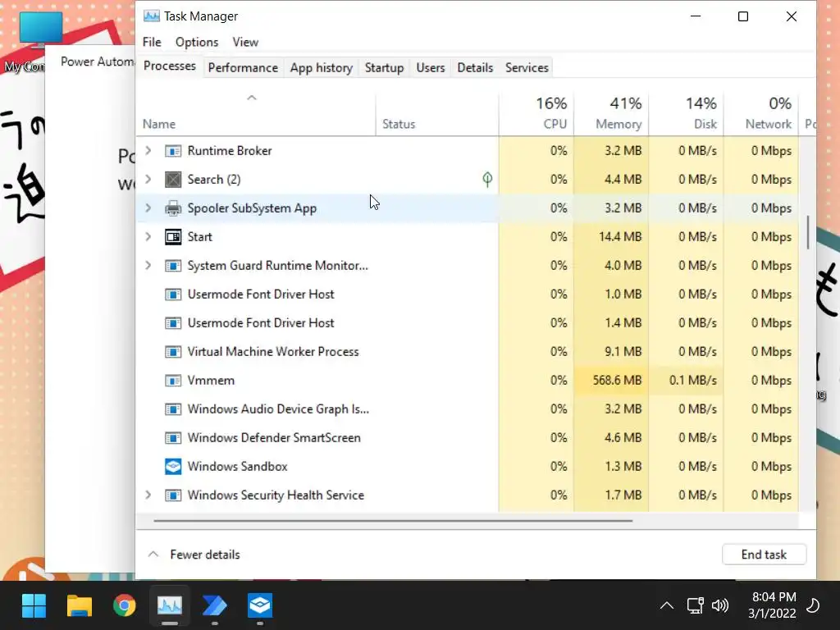The height and width of the screenshot is (630, 840).
Task: Click the Windows Defender SmartScreen icon
Action: click(x=172, y=438)
